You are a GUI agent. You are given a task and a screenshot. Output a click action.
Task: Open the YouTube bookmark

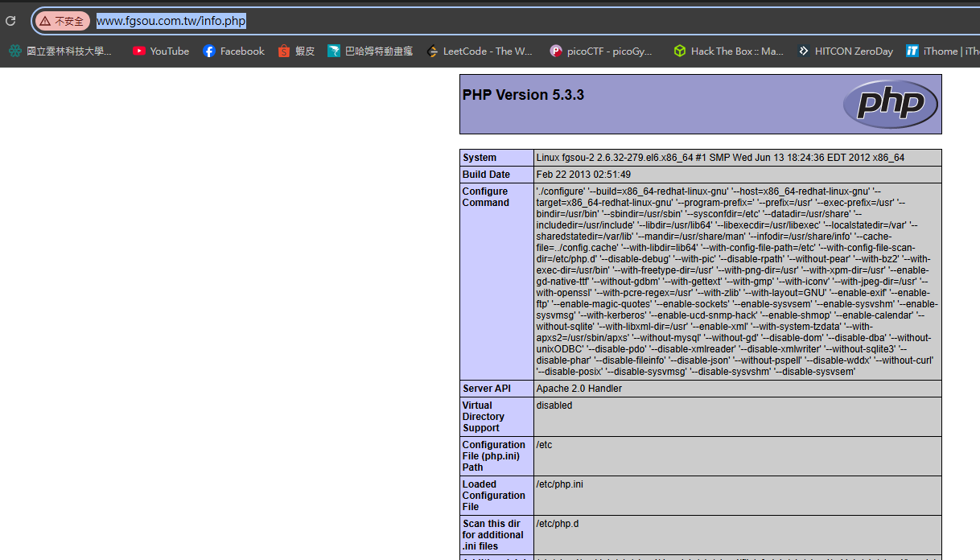[x=161, y=51]
